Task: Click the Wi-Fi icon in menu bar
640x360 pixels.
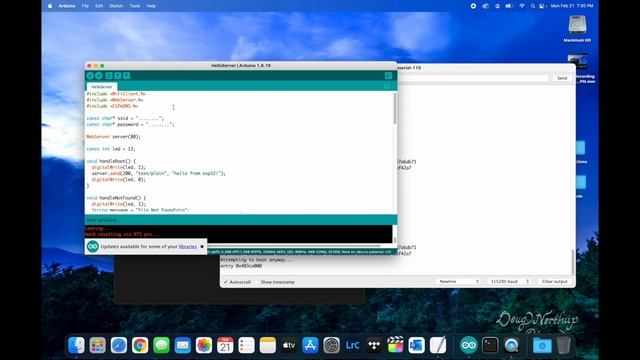Action: (522, 6)
